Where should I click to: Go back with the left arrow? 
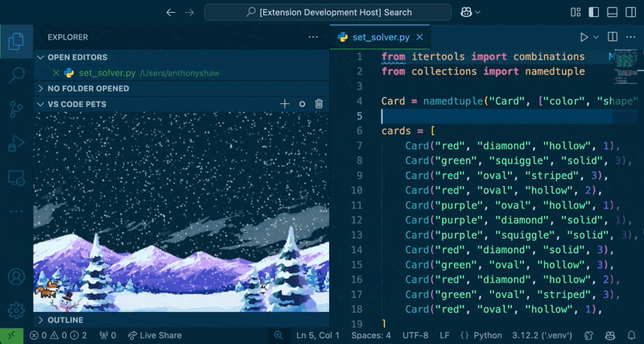tap(171, 12)
